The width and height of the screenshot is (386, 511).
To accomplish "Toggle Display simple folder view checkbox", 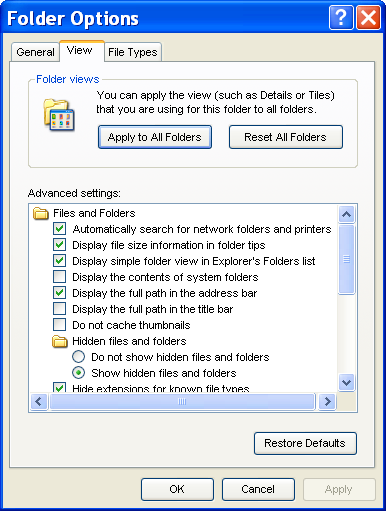I will click(x=60, y=261).
